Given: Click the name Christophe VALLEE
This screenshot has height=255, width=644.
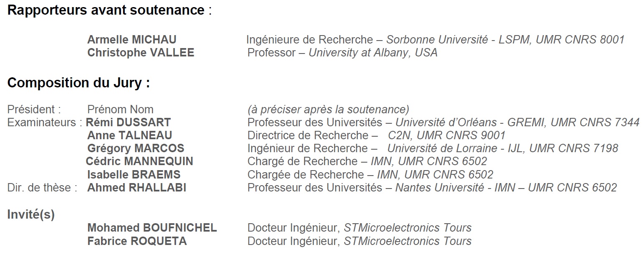Looking at the screenshot, I should coord(141,53).
